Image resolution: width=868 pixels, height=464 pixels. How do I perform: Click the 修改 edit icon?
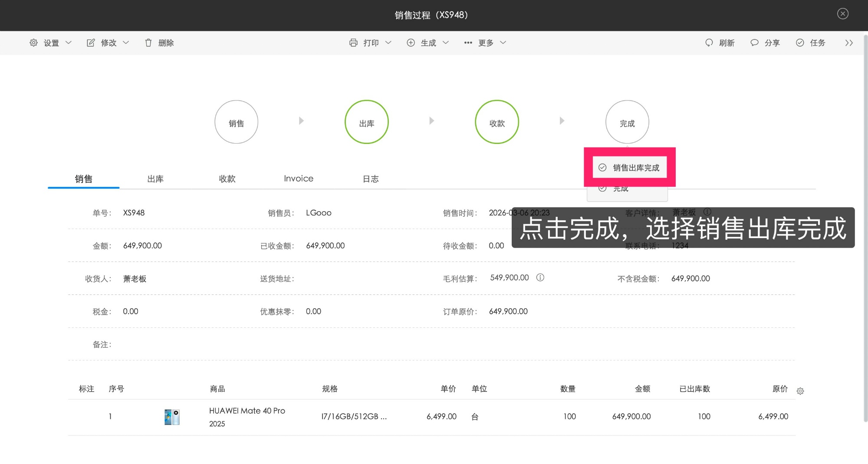[x=91, y=42]
